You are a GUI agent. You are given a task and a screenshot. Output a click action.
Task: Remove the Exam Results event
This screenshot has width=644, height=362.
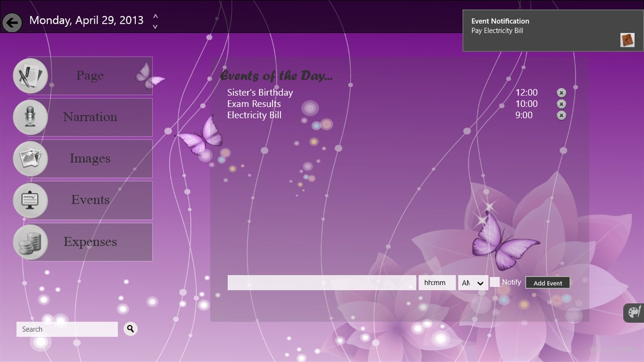(561, 104)
